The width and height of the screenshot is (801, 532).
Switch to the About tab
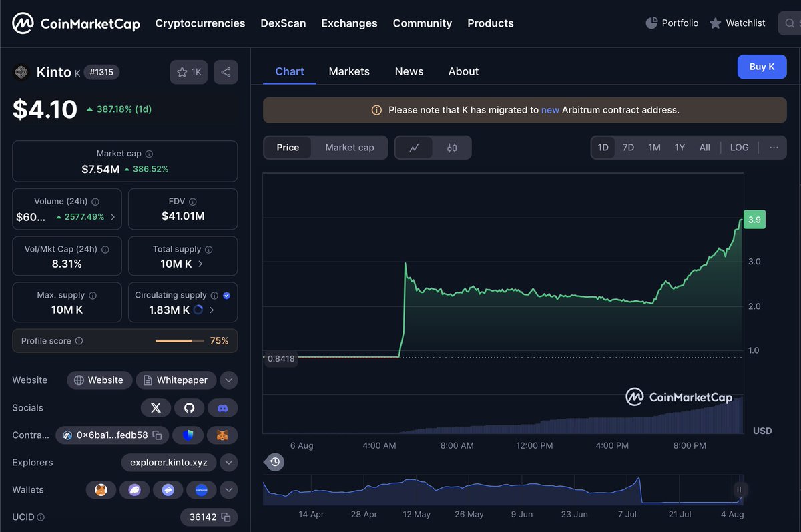[463, 71]
